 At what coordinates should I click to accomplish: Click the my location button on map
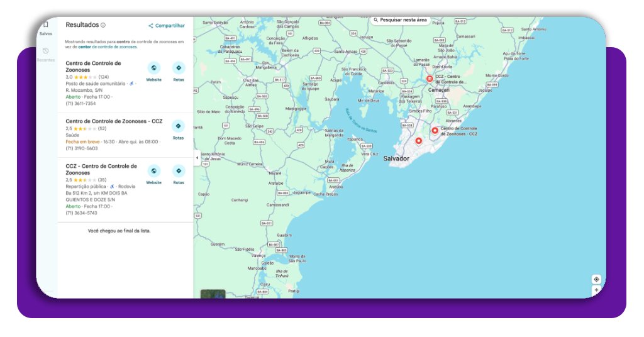(596, 279)
